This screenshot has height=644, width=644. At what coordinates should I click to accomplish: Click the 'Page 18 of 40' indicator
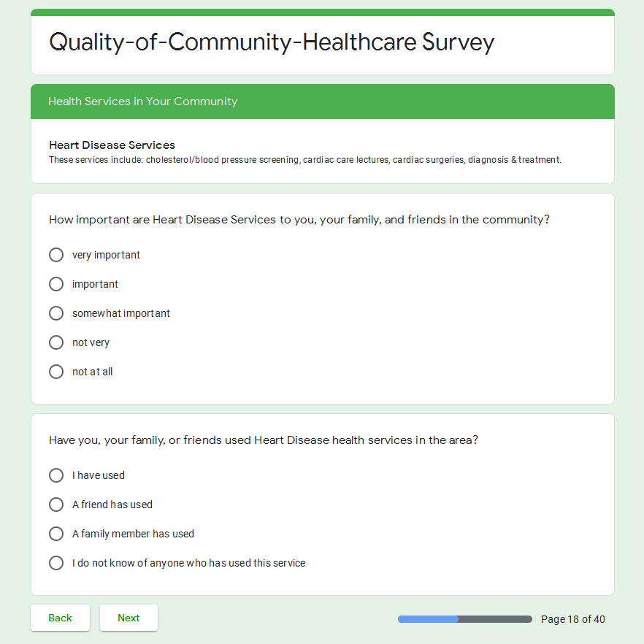572,619
